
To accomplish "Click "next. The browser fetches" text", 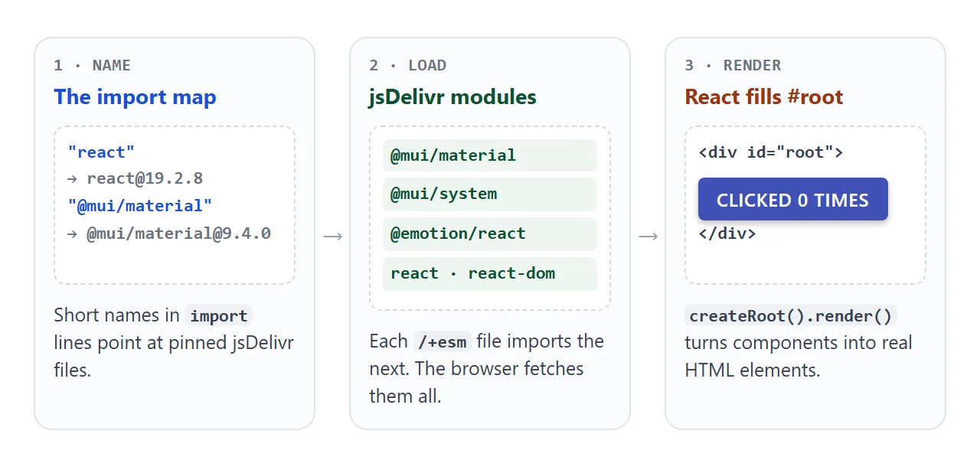I will click(x=476, y=369).
